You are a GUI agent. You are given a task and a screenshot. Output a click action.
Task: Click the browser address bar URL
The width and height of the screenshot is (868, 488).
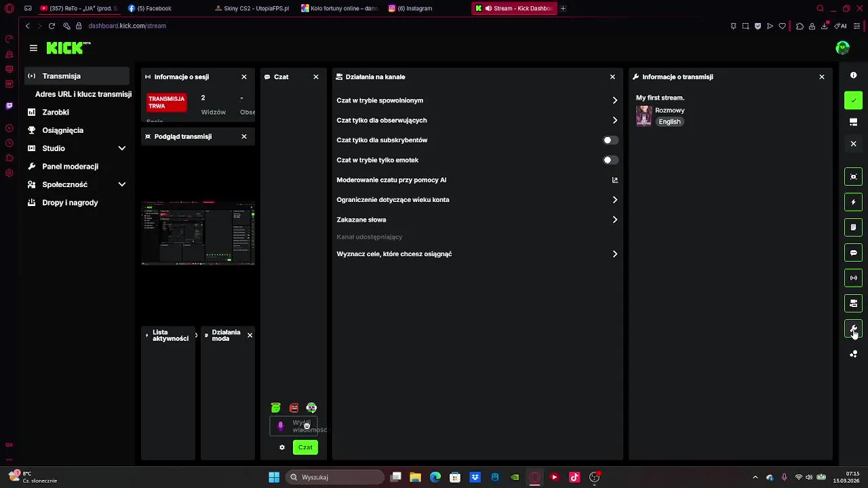pos(127,26)
